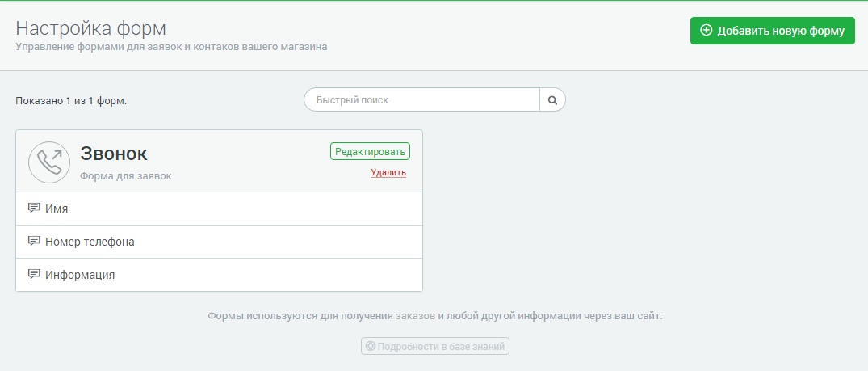Focus the Быстрый поиск search field

(x=421, y=100)
